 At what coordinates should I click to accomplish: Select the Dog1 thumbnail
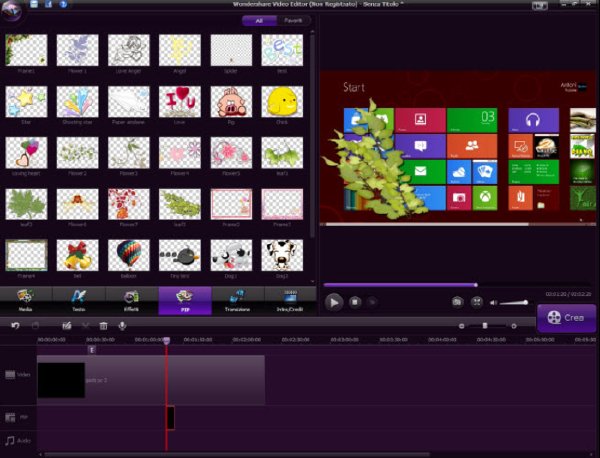pos(231,255)
